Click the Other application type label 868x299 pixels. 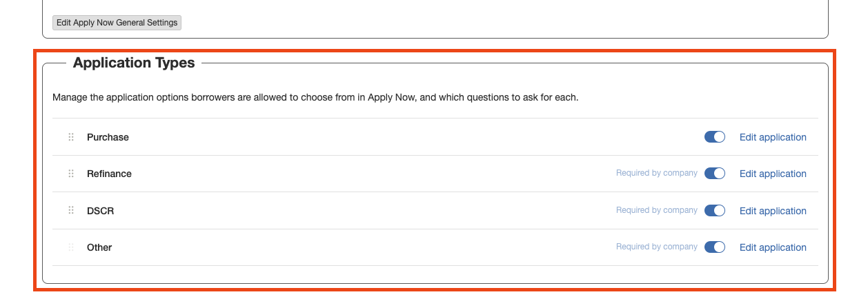[x=99, y=247]
